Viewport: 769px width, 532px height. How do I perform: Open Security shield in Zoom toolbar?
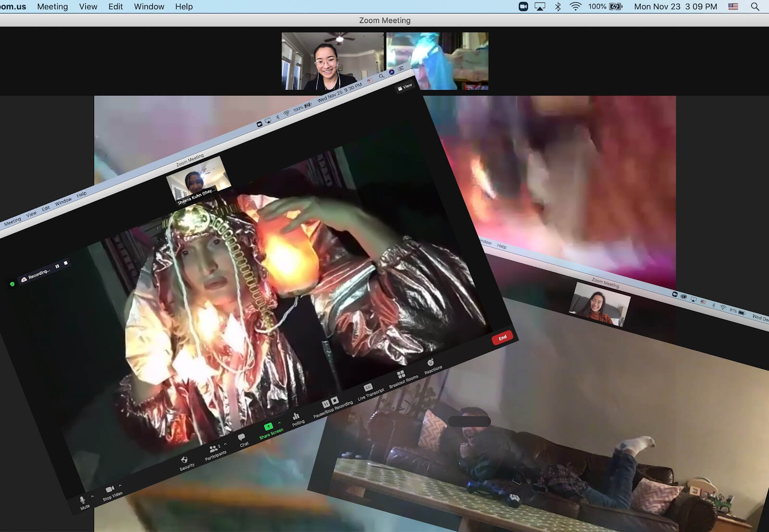(x=186, y=463)
